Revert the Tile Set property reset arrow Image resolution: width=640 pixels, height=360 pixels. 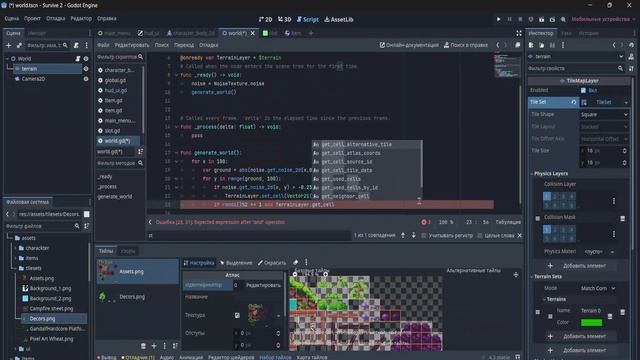[x=573, y=102]
